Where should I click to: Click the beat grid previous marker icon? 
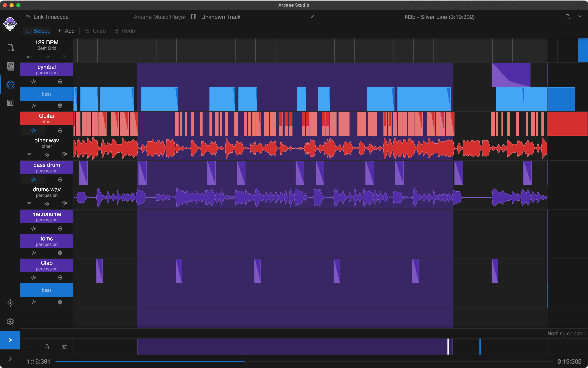click(29, 57)
